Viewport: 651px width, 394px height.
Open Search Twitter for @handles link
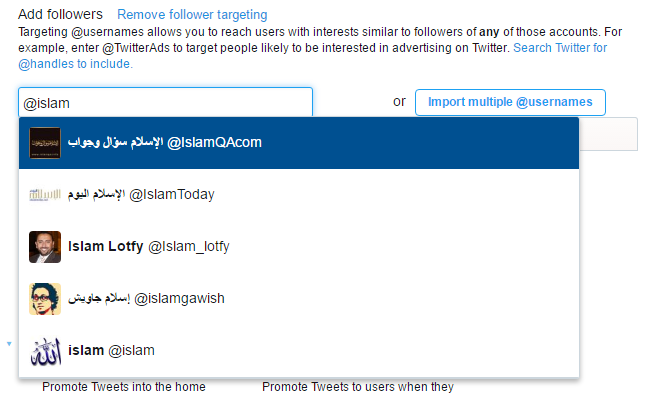(560, 48)
